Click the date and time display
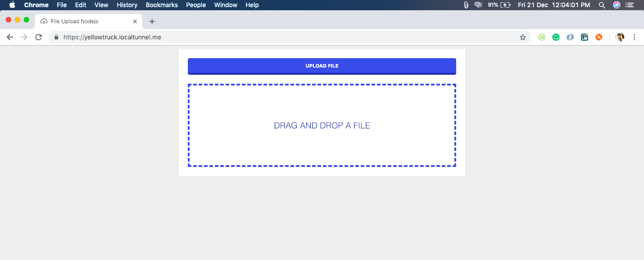Screen dimensions: 644x260 (554, 5)
